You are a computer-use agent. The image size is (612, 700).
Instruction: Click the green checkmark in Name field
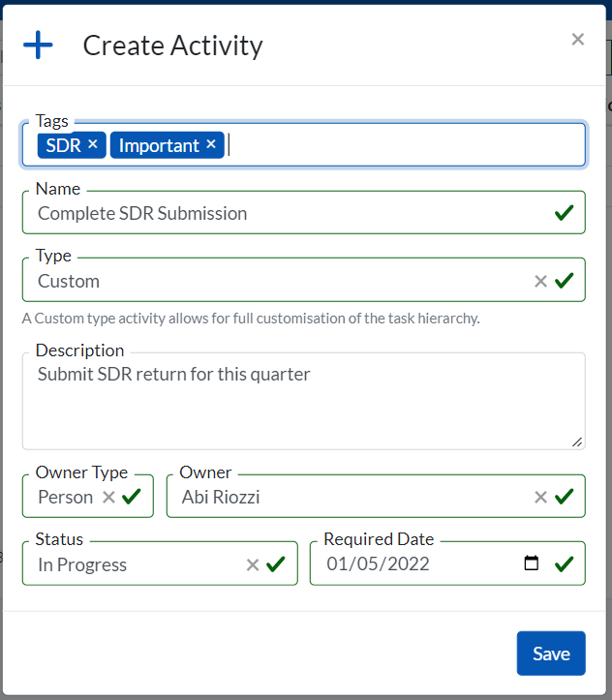click(565, 213)
